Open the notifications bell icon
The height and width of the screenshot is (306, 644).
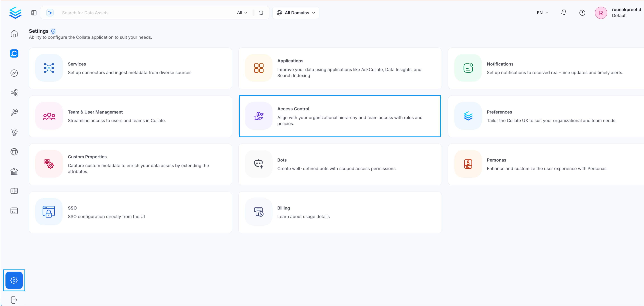click(x=563, y=12)
